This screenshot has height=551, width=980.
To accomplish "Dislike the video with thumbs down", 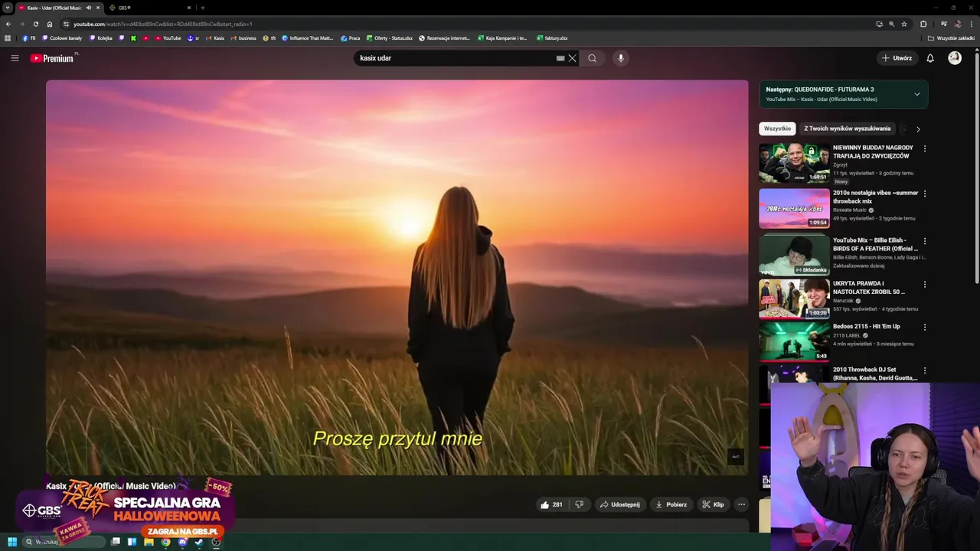I will coord(579,504).
